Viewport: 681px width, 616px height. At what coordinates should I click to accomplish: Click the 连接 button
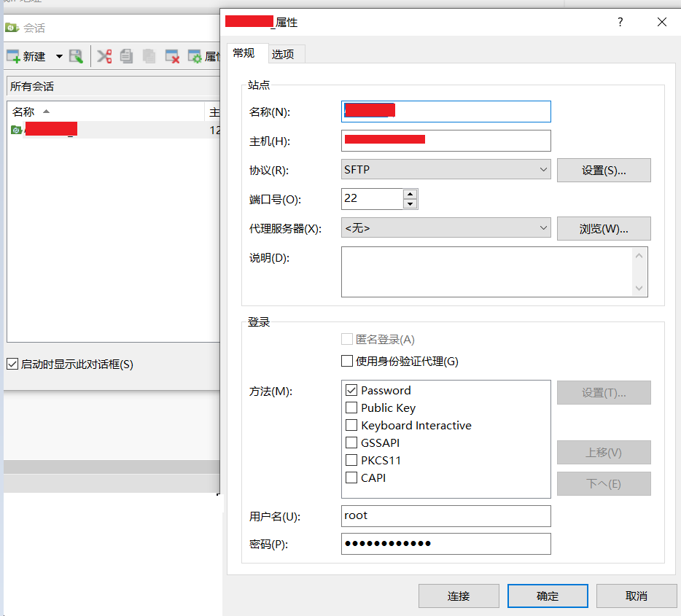tap(458, 596)
